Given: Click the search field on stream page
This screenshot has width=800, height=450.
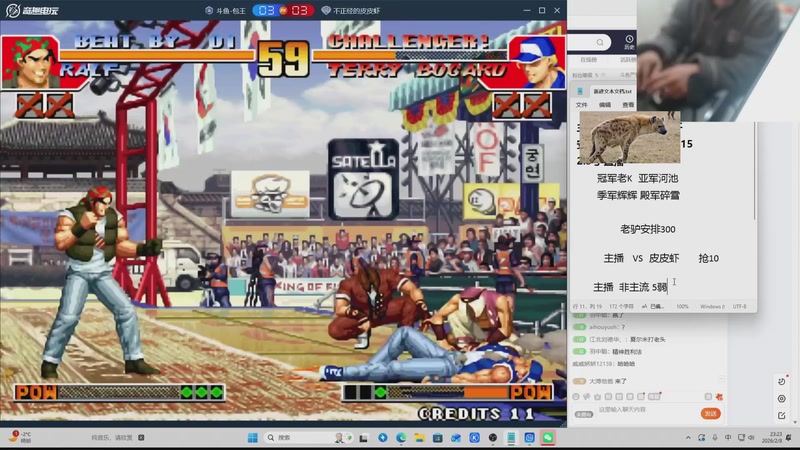Looking at the screenshot, I should tap(589, 42).
